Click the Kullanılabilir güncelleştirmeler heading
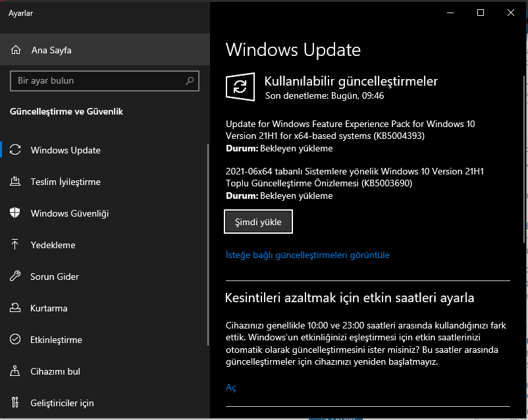This screenshot has height=420, width=528. click(x=351, y=81)
